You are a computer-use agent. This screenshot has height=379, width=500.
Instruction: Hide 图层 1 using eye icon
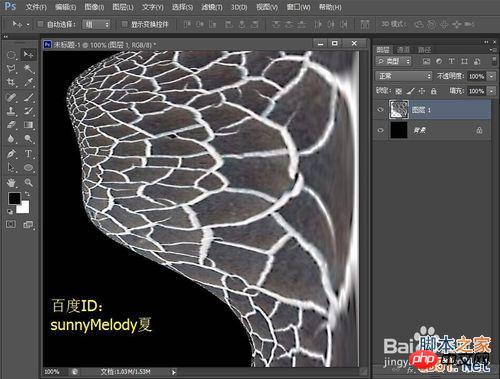click(x=380, y=110)
